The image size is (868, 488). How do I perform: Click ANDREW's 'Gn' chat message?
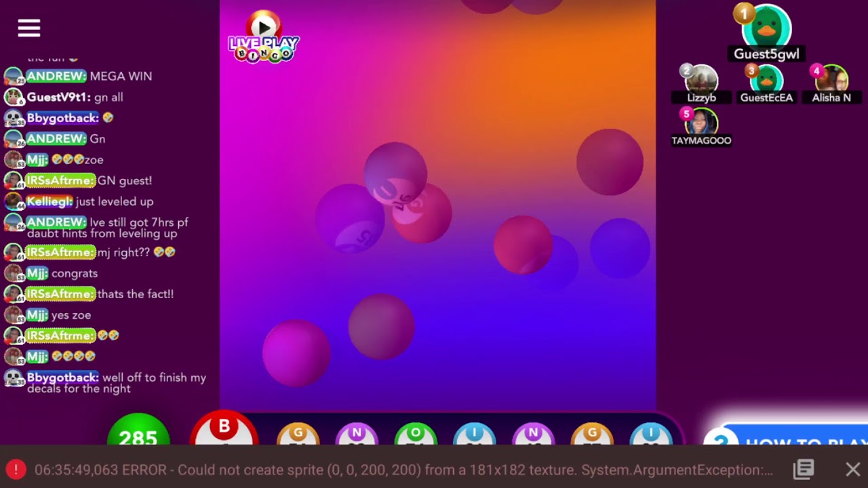pyautogui.click(x=98, y=138)
